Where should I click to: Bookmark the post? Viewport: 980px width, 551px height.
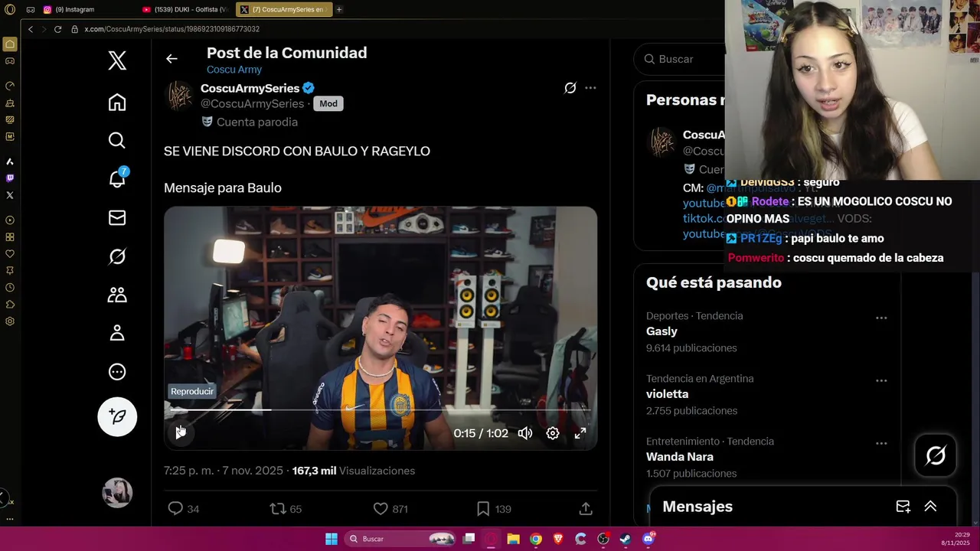(x=483, y=508)
